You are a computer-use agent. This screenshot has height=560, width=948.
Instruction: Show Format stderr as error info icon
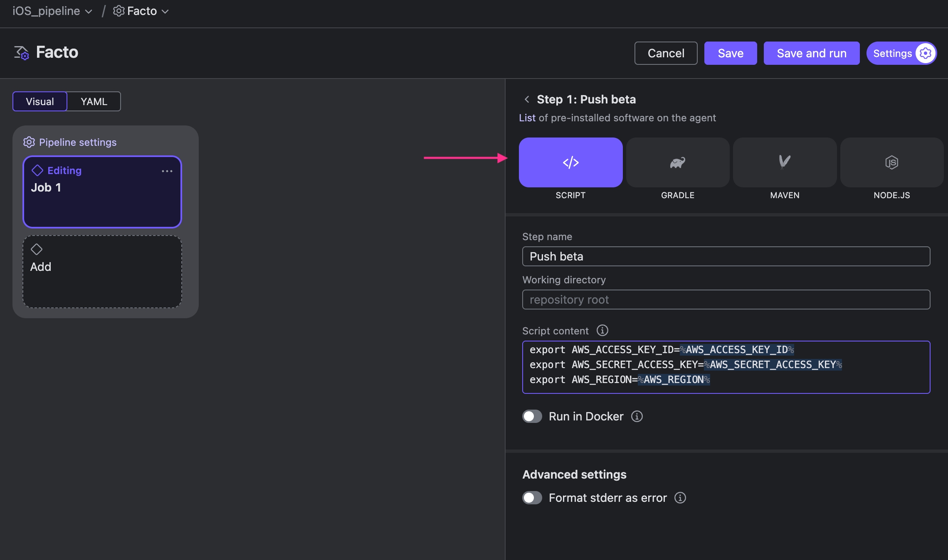tap(680, 498)
